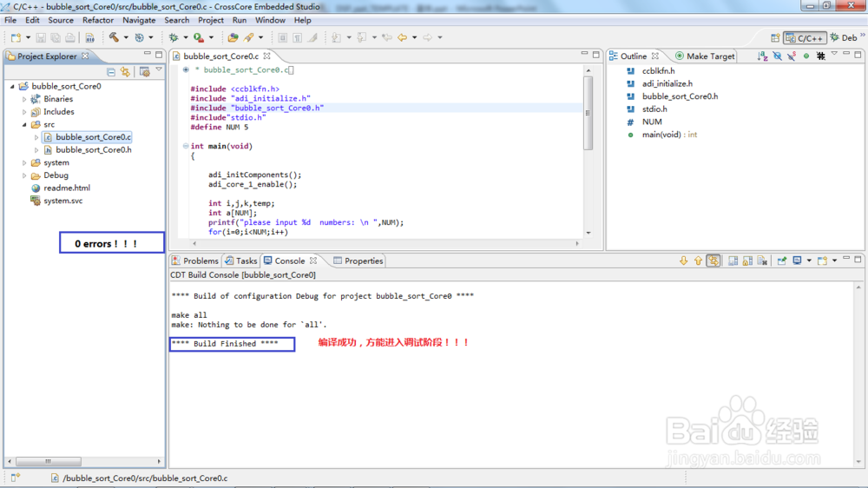Click status bar left corner icon
The image size is (868, 488).
point(16,478)
